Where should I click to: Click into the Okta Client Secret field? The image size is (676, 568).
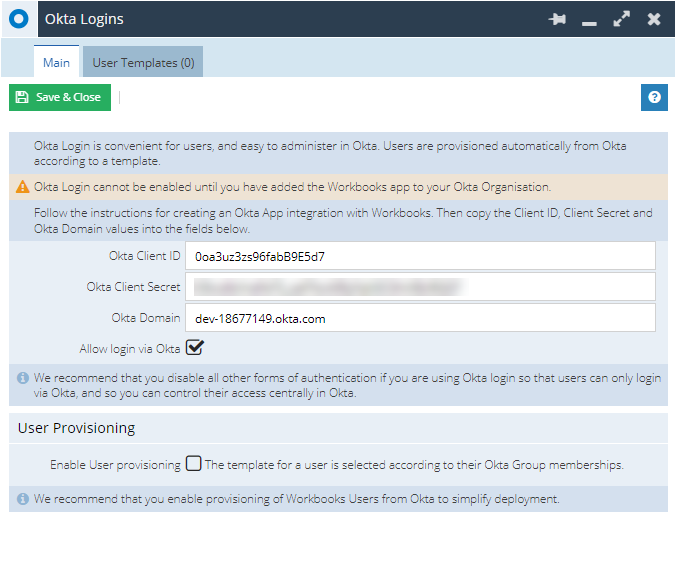pos(420,287)
